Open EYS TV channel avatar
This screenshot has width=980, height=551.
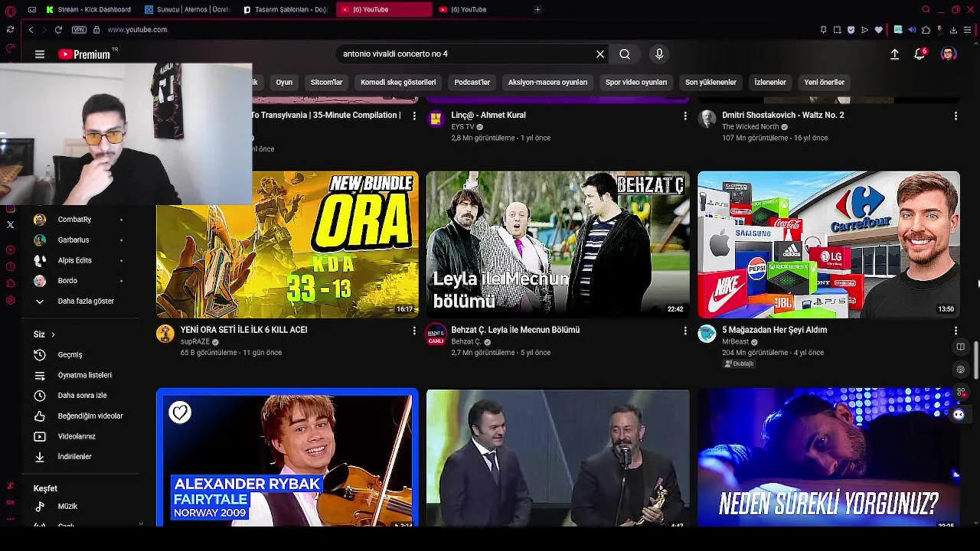[x=436, y=119]
